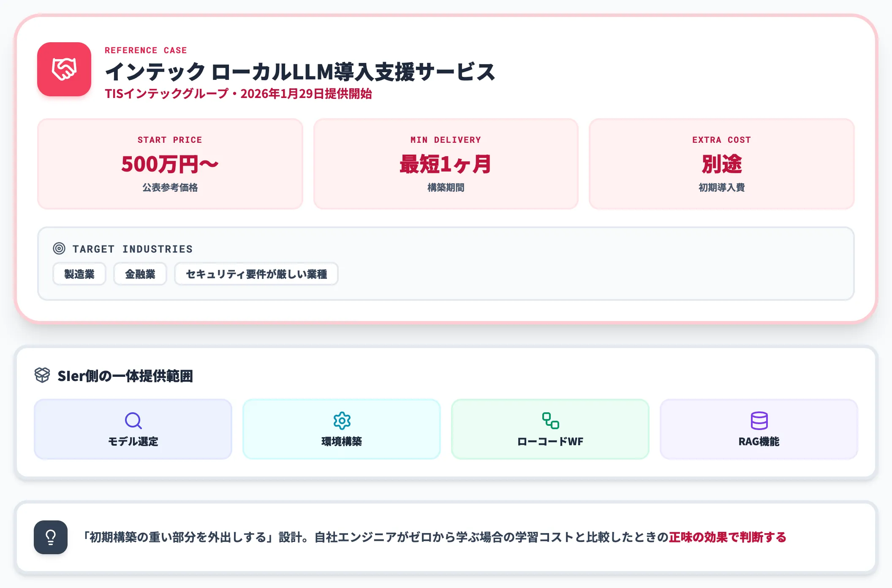The height and width of the screenshot is (588, 892).
Task: Click the 構築期間 caption
Action: pos(446,188)
